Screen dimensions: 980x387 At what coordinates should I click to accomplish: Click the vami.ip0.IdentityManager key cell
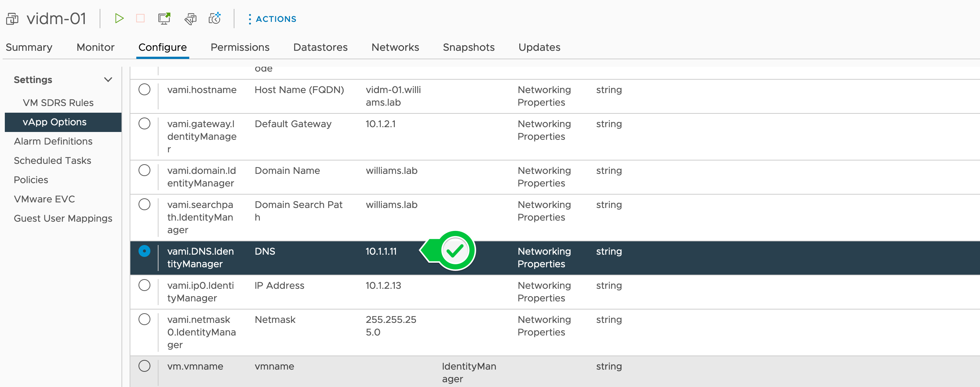point(200,292)
